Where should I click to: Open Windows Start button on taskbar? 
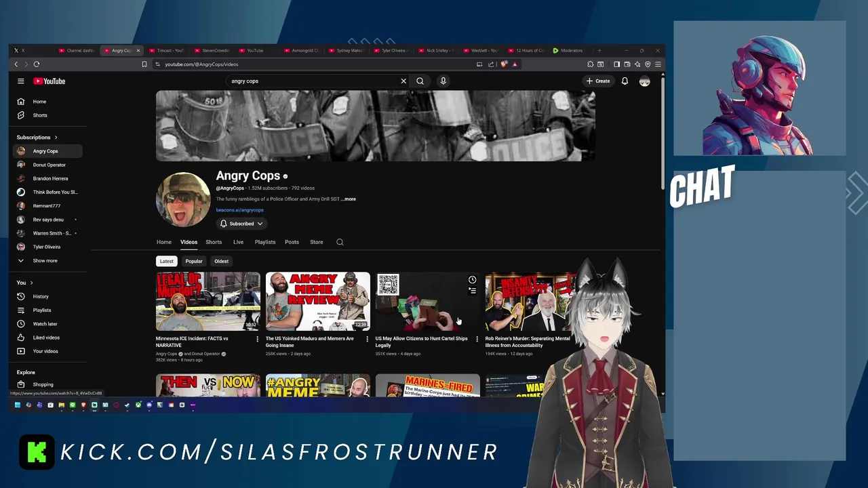point(18,405)
